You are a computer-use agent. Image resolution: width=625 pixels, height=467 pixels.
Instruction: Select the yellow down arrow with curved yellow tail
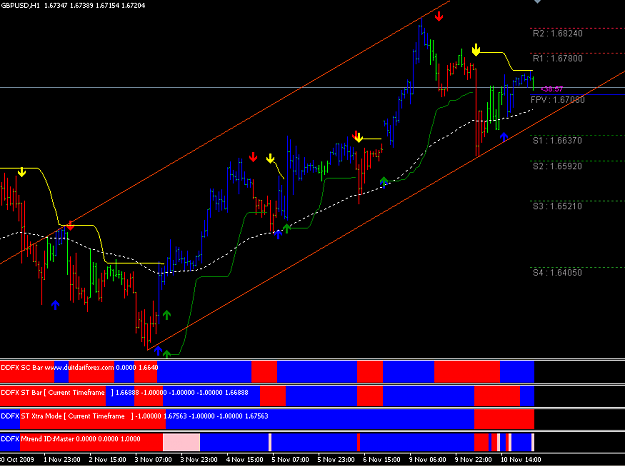coord(271,159)
